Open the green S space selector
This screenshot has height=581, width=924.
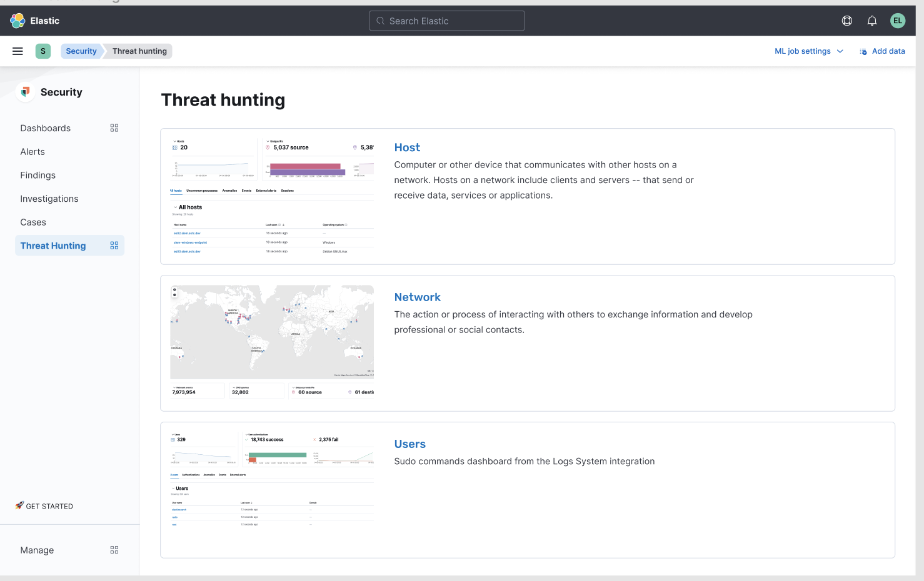click(43, 51)
